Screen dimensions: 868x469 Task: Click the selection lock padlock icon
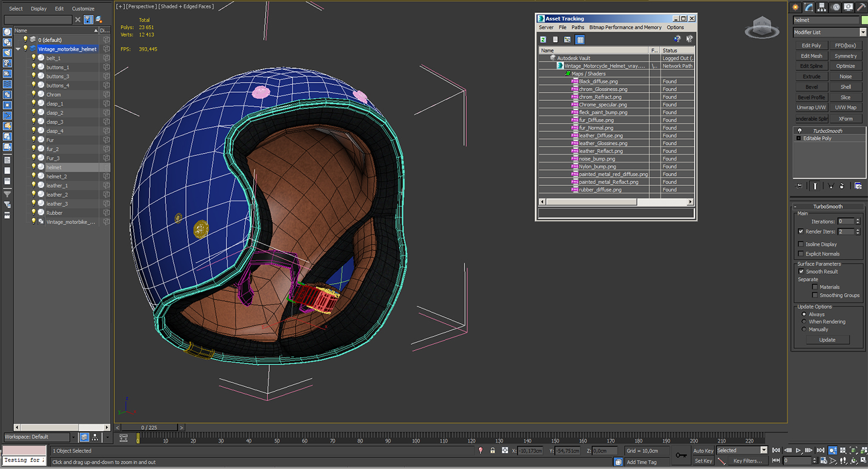492,450
